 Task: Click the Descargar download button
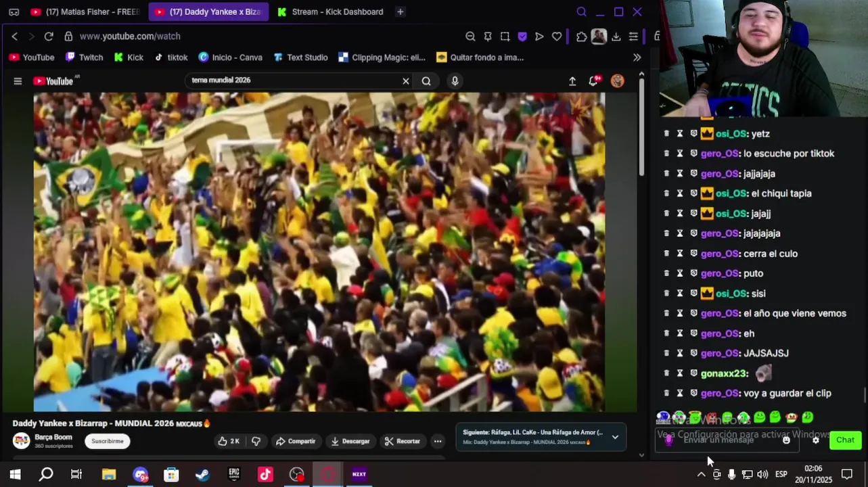[x=350, y=441]
